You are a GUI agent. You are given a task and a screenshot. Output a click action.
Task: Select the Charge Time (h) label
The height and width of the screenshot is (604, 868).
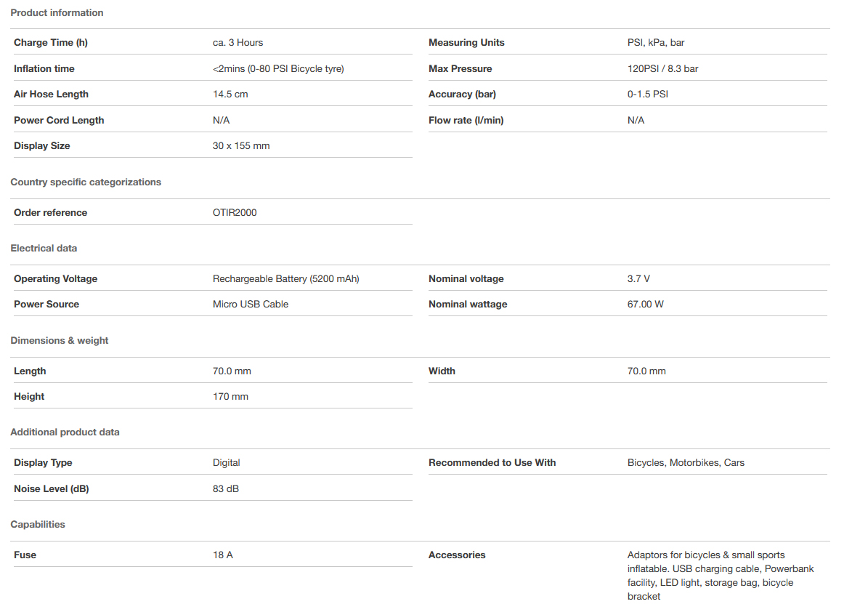pyautogui.click(x=51, y=42)
